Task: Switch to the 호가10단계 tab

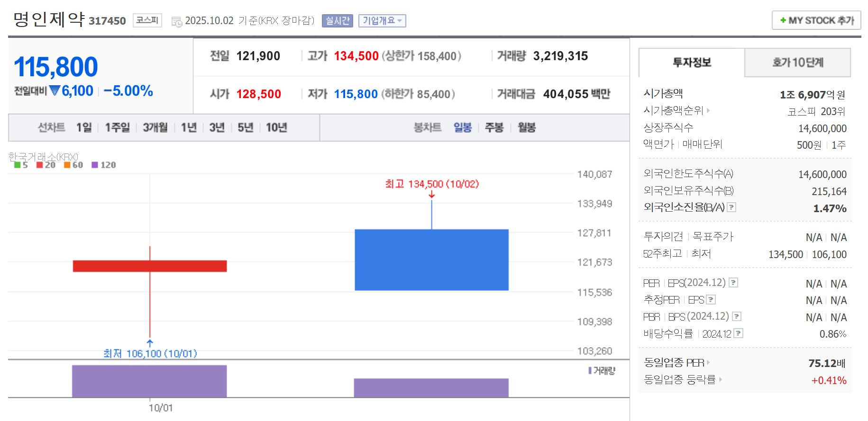Action: [797, 63]
